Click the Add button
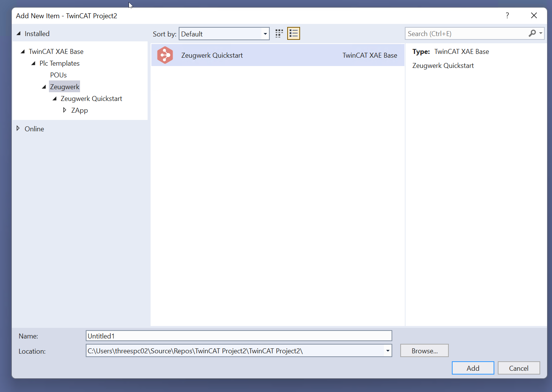This screenshot has height=392, width=552. coord(473,368)
